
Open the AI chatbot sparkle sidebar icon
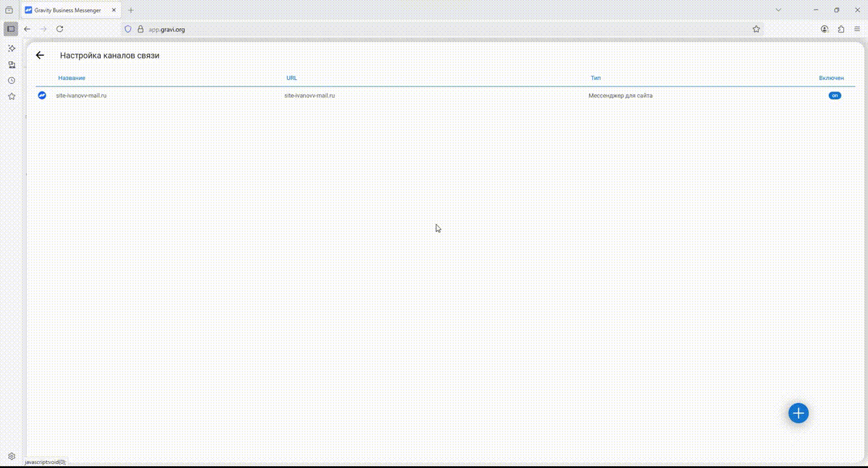(11, 49)
